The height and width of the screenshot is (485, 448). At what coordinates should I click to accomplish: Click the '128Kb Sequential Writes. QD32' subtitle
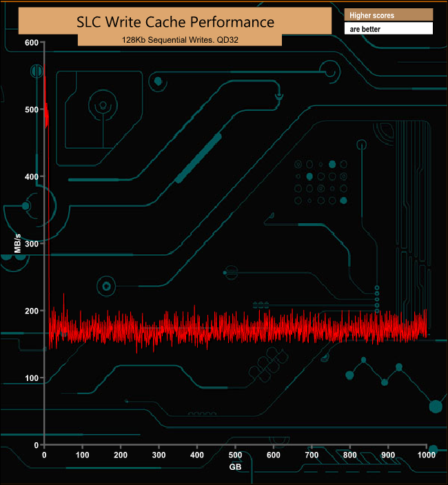180,40
